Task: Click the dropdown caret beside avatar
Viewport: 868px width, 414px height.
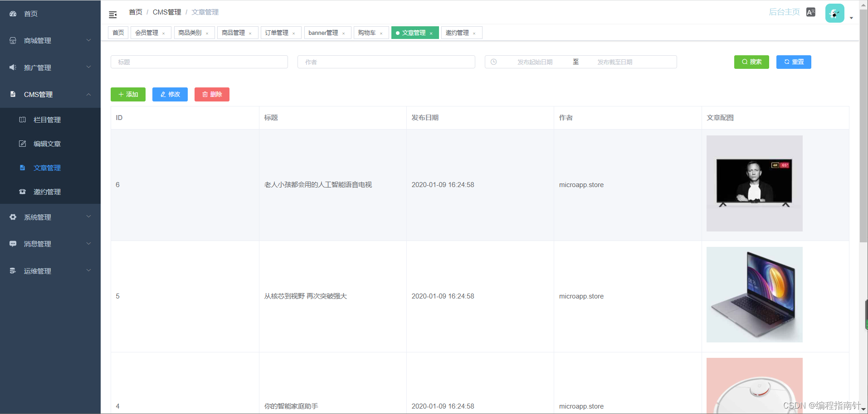Action: [x=851, y=18]
